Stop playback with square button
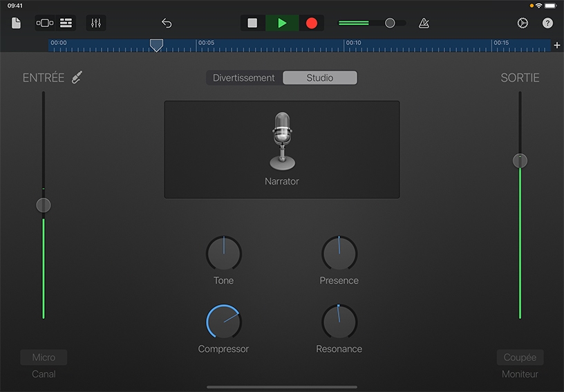564x392 pixels. point(252,23)
